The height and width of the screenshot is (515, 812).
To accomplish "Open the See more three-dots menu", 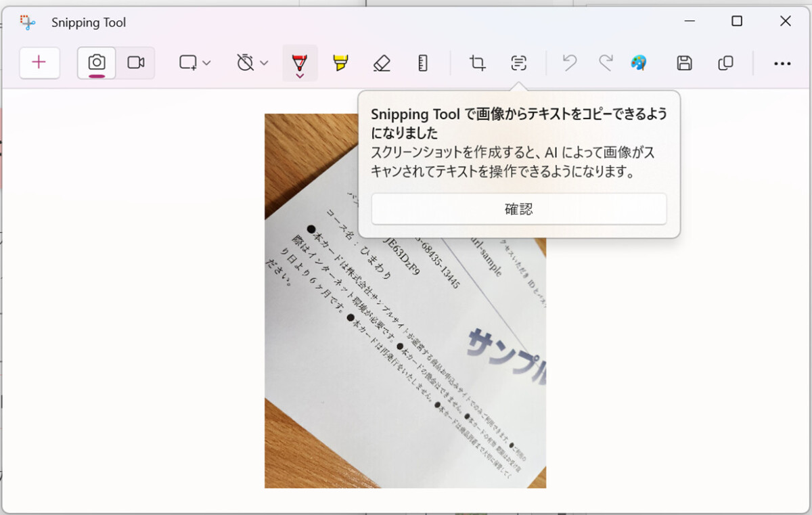I will pos(782,63).
